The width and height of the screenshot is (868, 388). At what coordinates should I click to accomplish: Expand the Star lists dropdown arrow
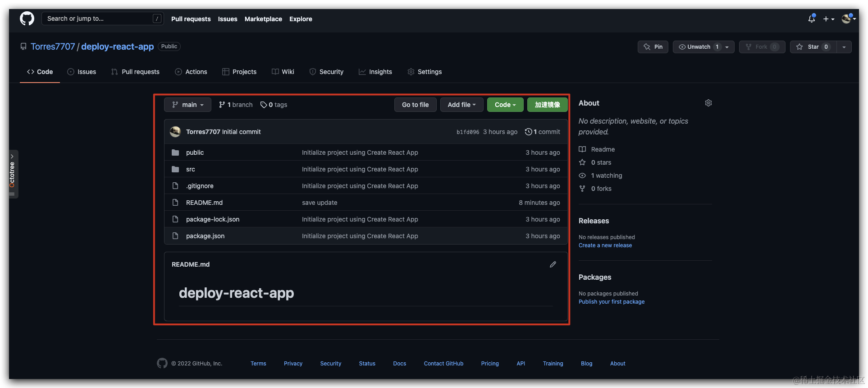[844, 47]
